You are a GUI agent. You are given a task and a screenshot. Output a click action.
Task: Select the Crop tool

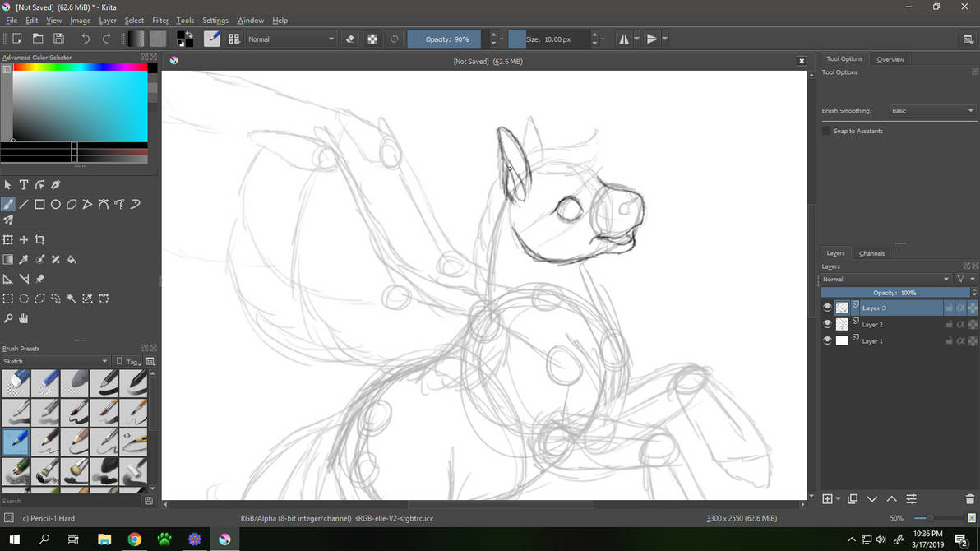39,240
